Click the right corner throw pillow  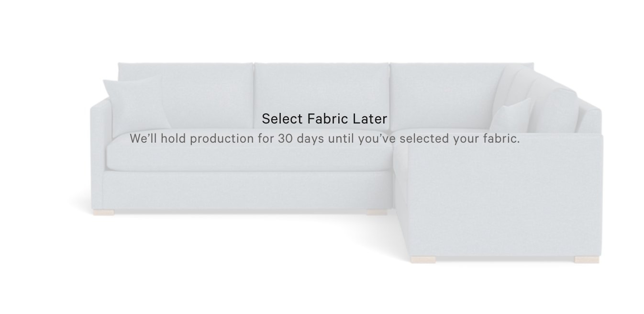(511, 116)
